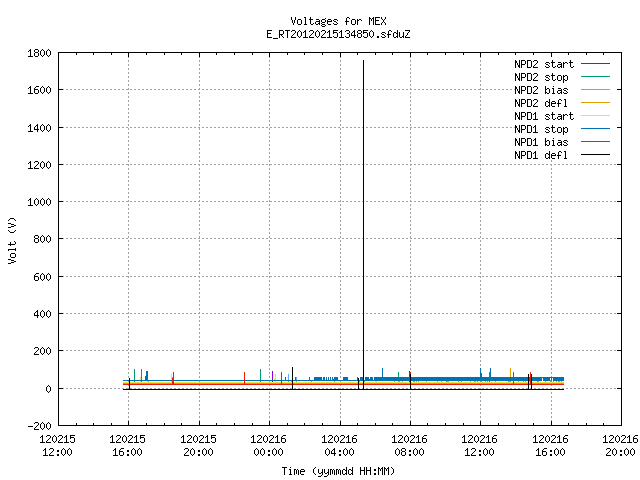Click the green NPD2 stop legend line
The height and width of the screenshot is (480, 640).
pos(595,77)
